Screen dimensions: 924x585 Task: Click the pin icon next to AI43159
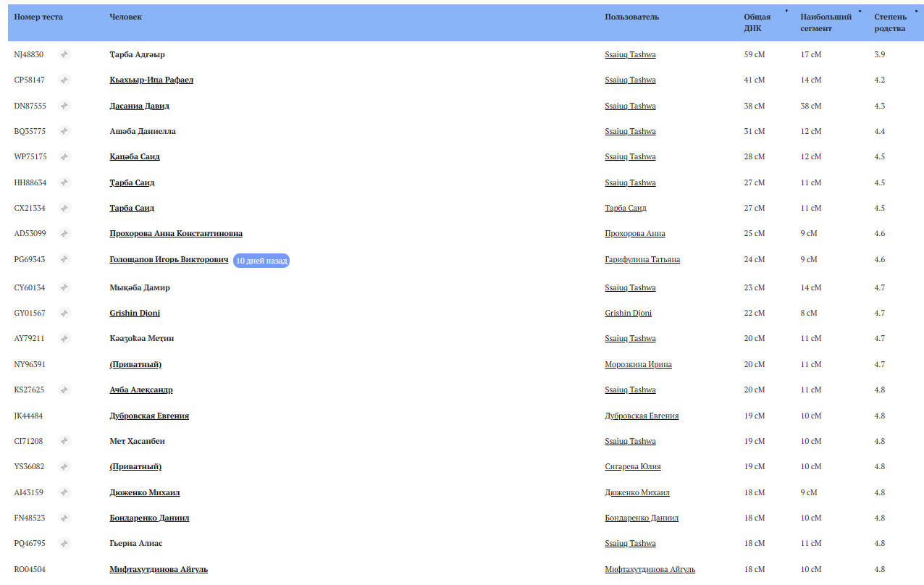coord(64,492)
